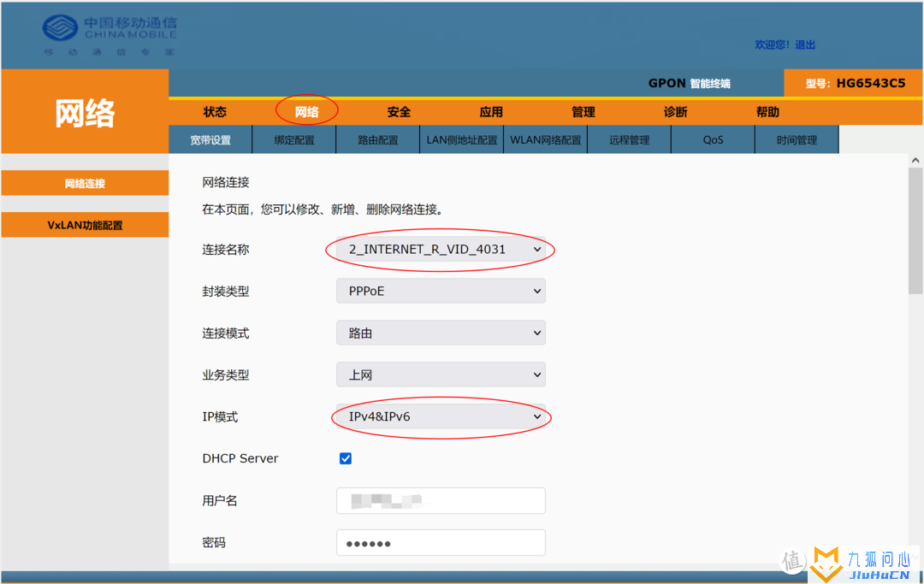
Task: Select the 网络 main tab
Action: [x=306, y=112]
